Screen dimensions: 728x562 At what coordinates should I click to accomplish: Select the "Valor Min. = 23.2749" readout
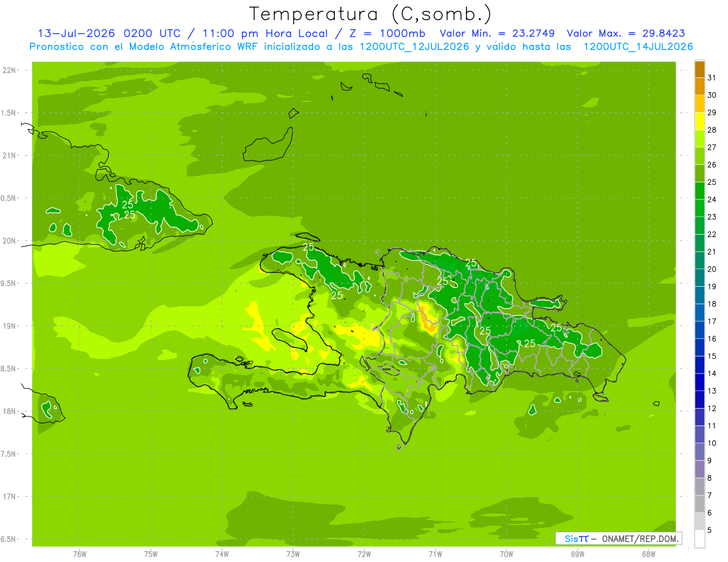coord(497,33)
